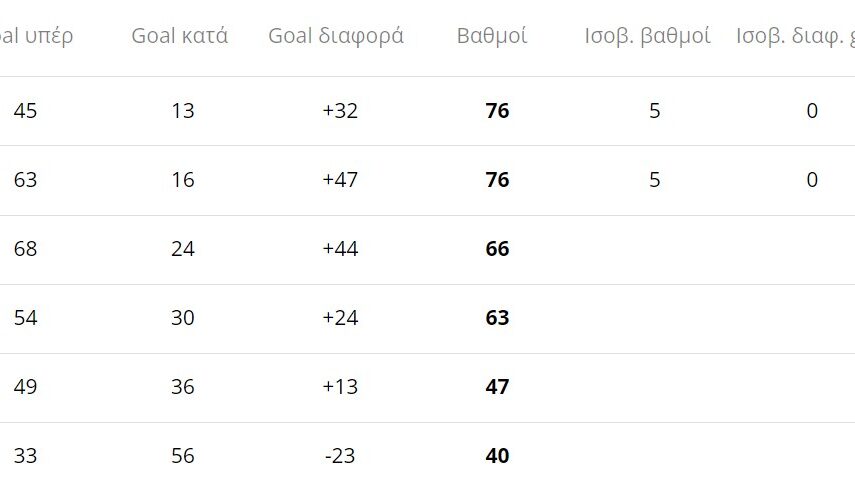
Task: Click the goals-against value 56
Action: coord(182,456)
